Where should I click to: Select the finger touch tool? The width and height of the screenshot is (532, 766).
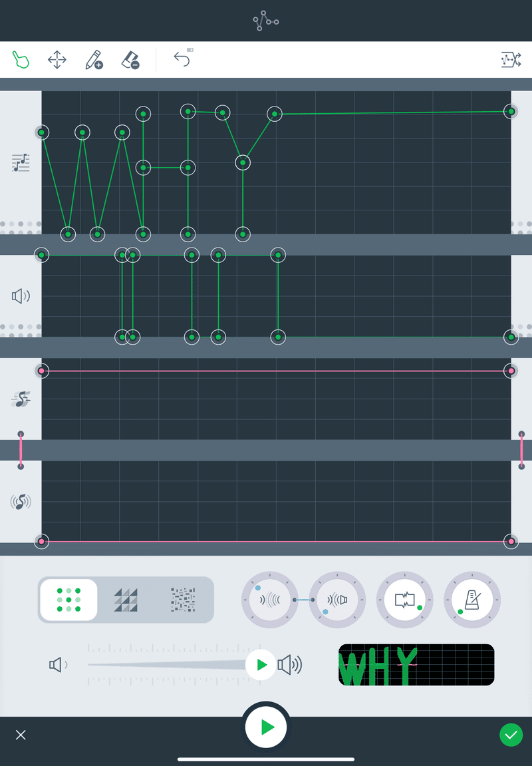pos(21,60)
